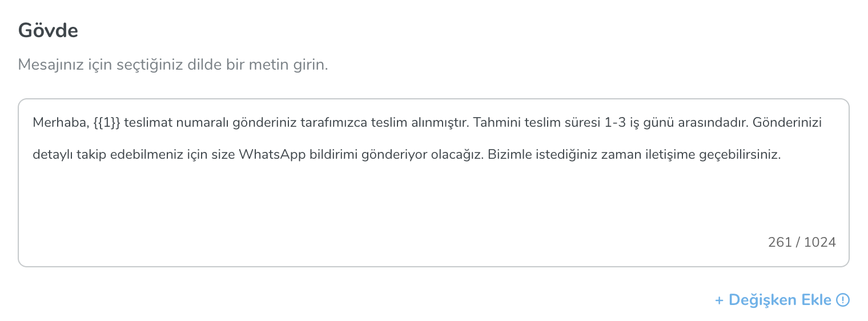Click the word detaylı starting the second line
868x321 pixels.
point(52,155)
